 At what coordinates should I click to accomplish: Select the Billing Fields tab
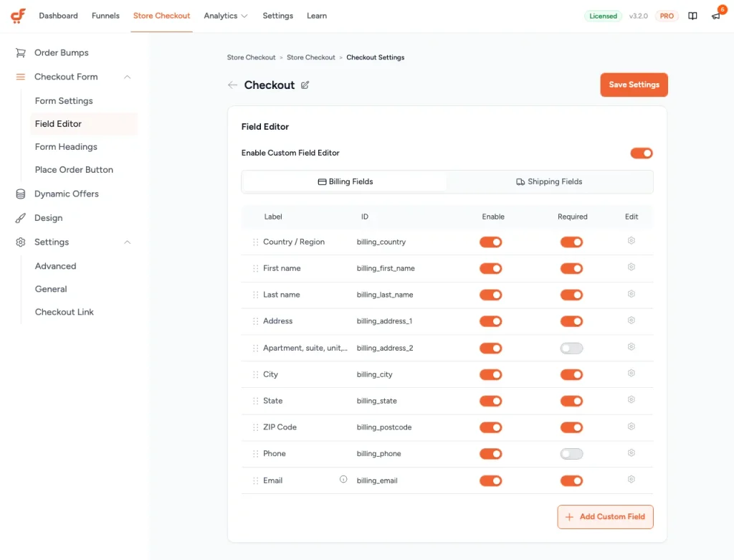(345, 181)
